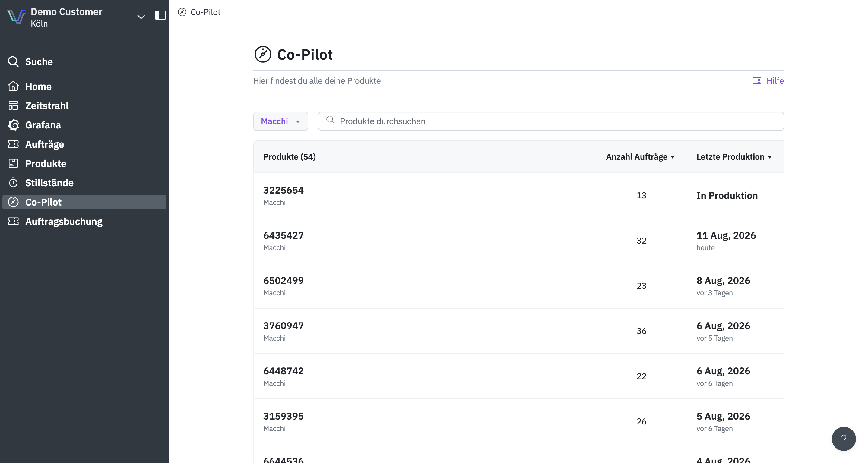Screen dimensions: 868x463
Task: Open product 3760947
Action: tap(518, 331)
